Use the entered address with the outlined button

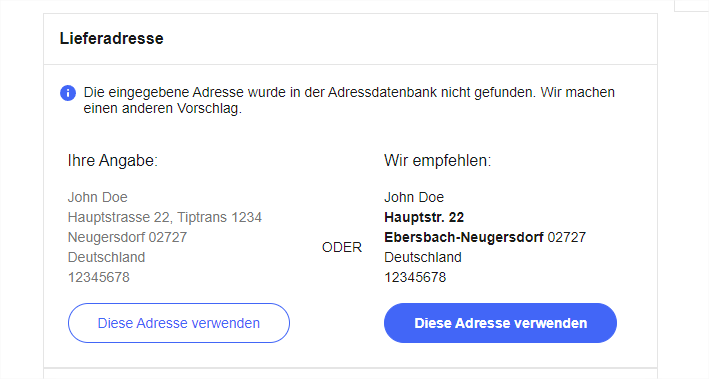click(179, 323)
